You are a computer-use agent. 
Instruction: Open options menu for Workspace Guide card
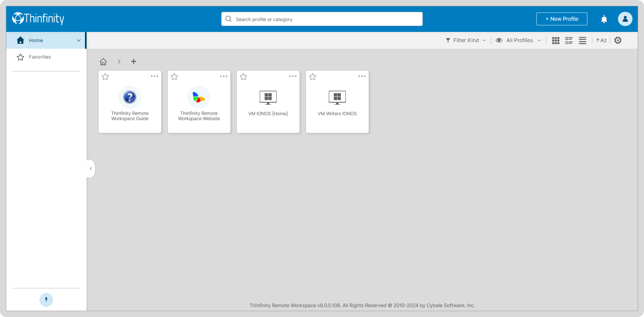point(155,76)
